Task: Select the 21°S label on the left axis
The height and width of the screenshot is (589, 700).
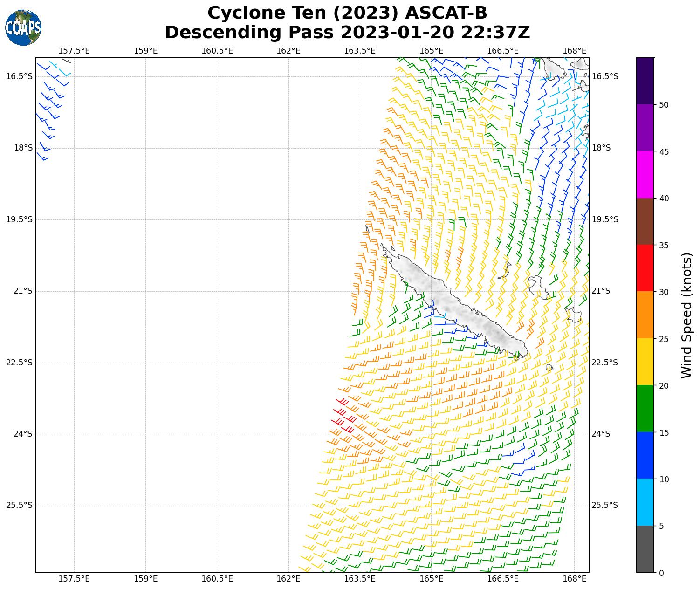Action: click(23, 291)
